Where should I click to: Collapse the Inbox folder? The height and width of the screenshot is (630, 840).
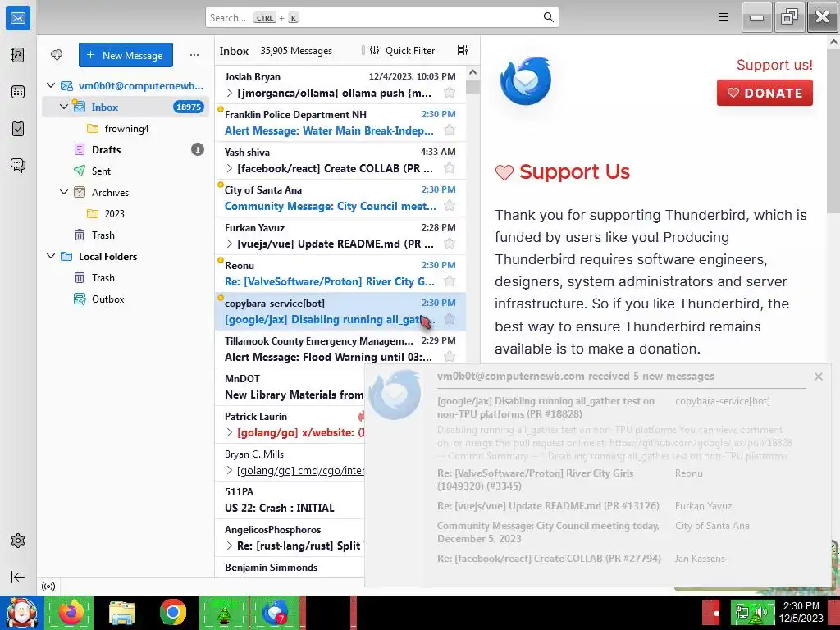coord(64,107)
